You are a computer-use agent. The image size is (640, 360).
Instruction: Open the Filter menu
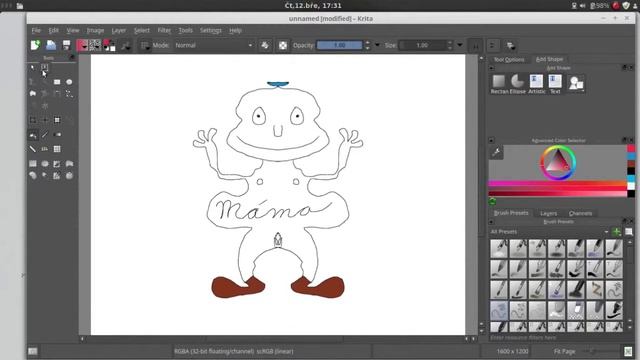click(x=164, y=30)
